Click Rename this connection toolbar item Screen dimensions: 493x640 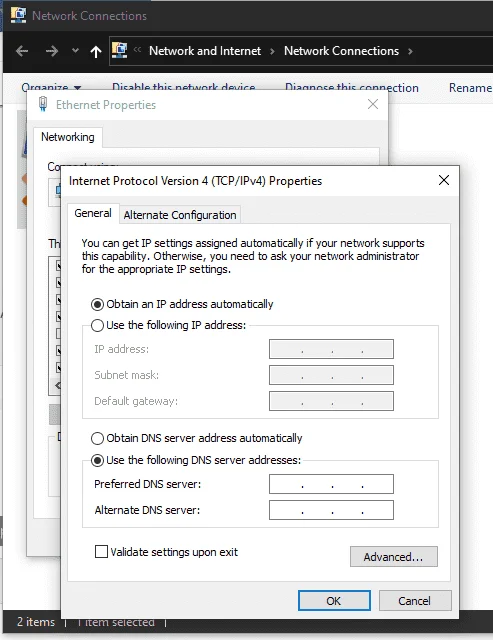[x=471, y=87]
